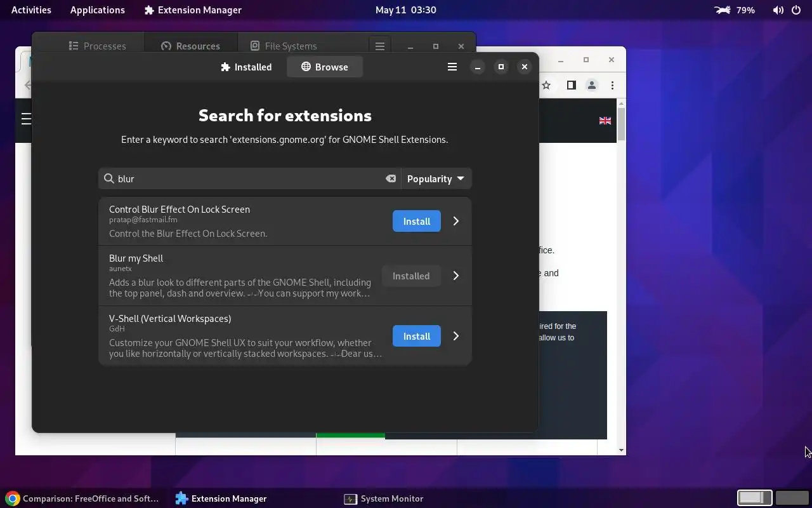Open Processes tab in System Monitor

[97, 46]
